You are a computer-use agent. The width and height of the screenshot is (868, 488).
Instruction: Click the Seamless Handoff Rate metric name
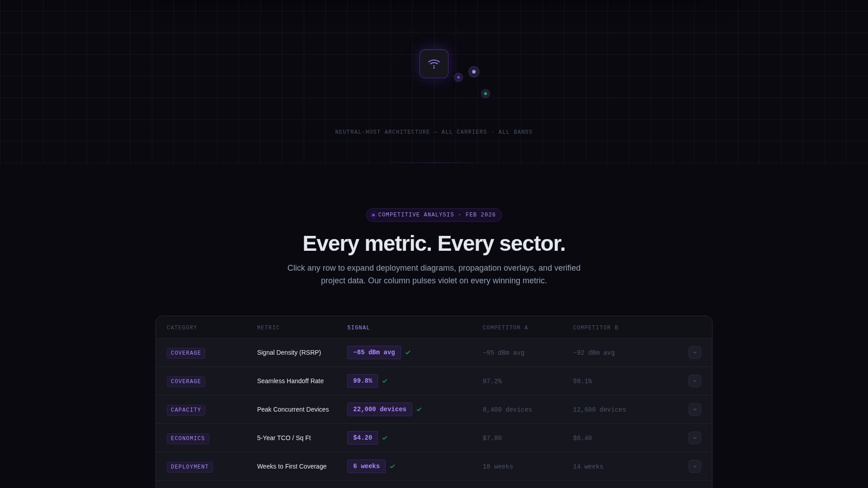[x=290, y=381]
